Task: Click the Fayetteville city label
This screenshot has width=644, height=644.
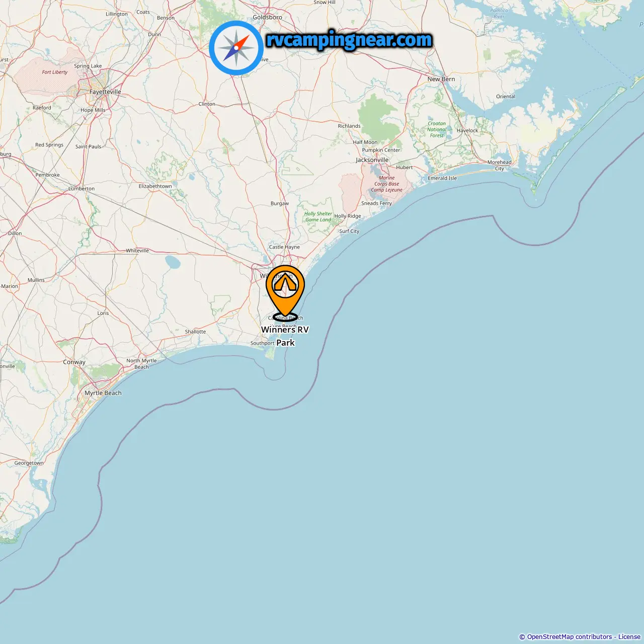Action: [105, 92]
